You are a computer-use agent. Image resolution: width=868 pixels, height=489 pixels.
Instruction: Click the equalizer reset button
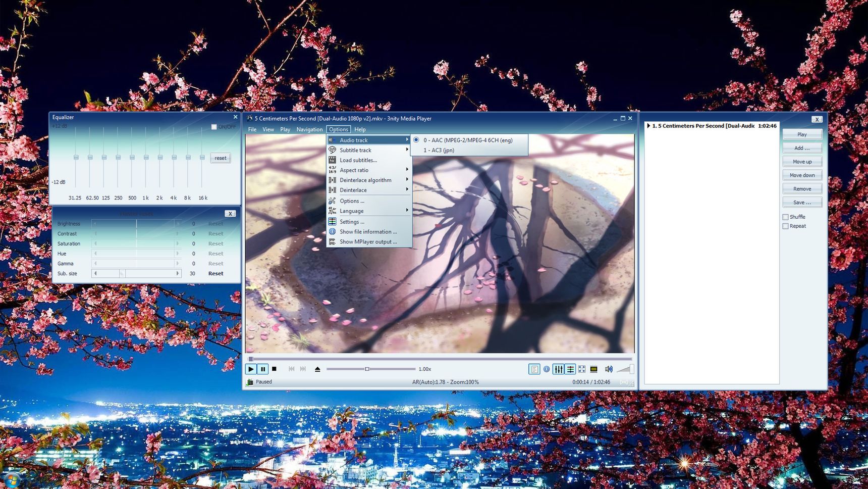(221, 158)
